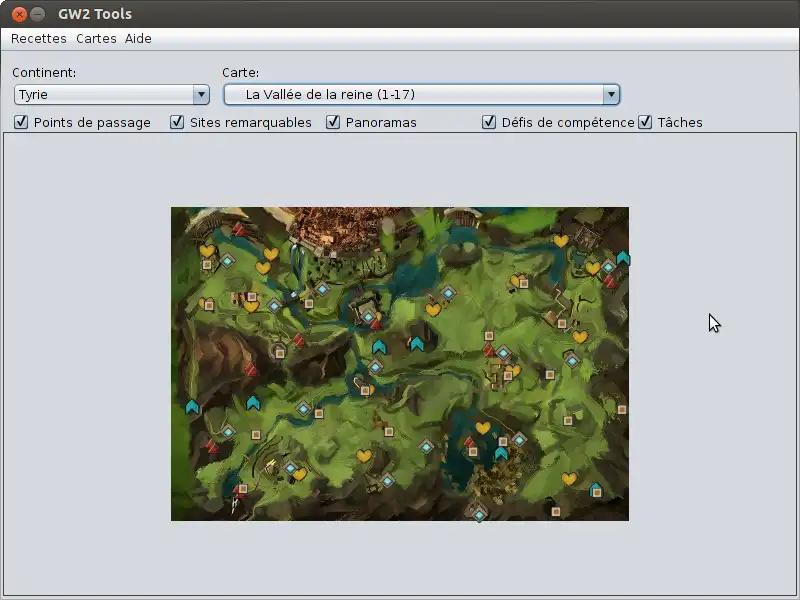This screenshot has height=600, width=800.
Task: Toggle the Tâches checkbox
Action: 645,122
